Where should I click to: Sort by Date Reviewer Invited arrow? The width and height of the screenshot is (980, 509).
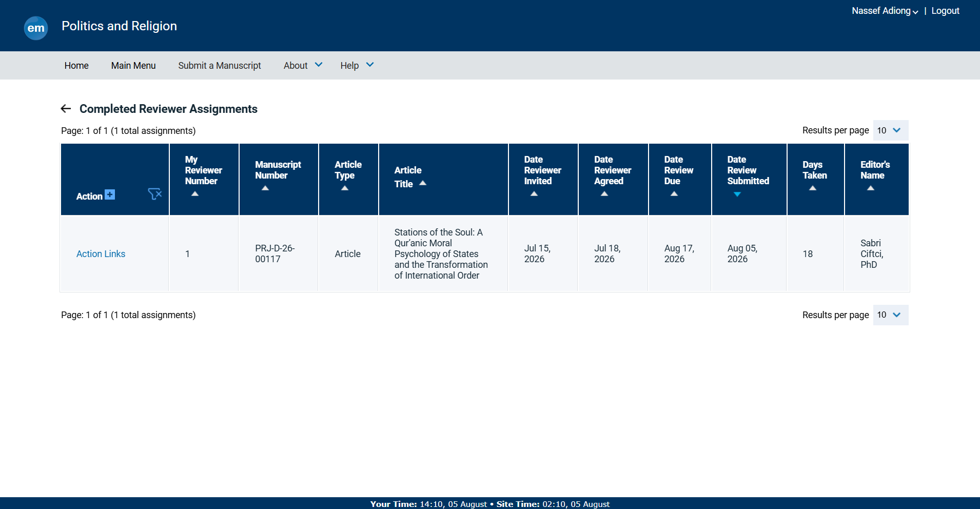[x=534, y=194]
